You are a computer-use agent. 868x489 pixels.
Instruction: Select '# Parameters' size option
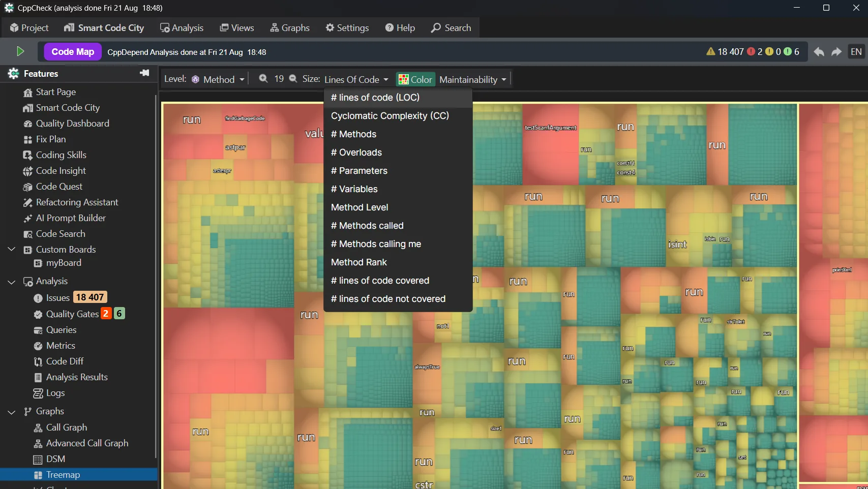398,171
